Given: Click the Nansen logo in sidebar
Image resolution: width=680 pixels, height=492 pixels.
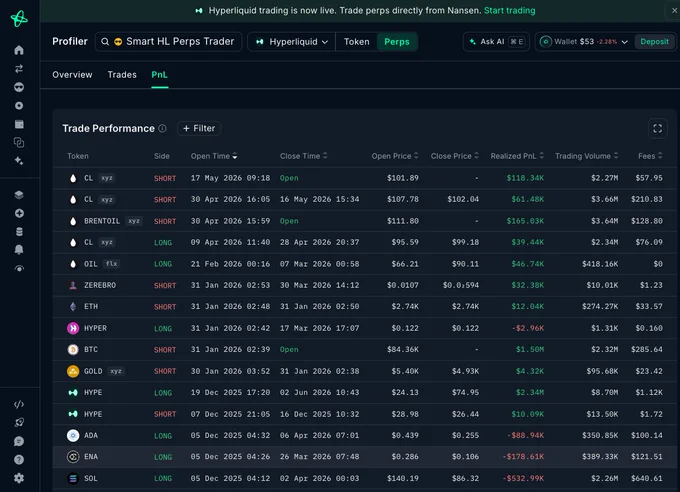Looking at the screenshot, I should (x=19, y=18).
